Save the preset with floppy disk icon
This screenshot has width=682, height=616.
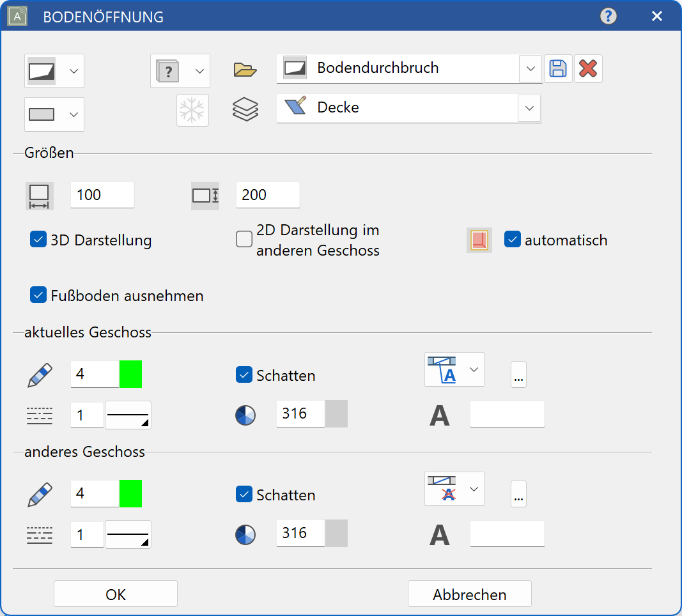tap(558, 68)
